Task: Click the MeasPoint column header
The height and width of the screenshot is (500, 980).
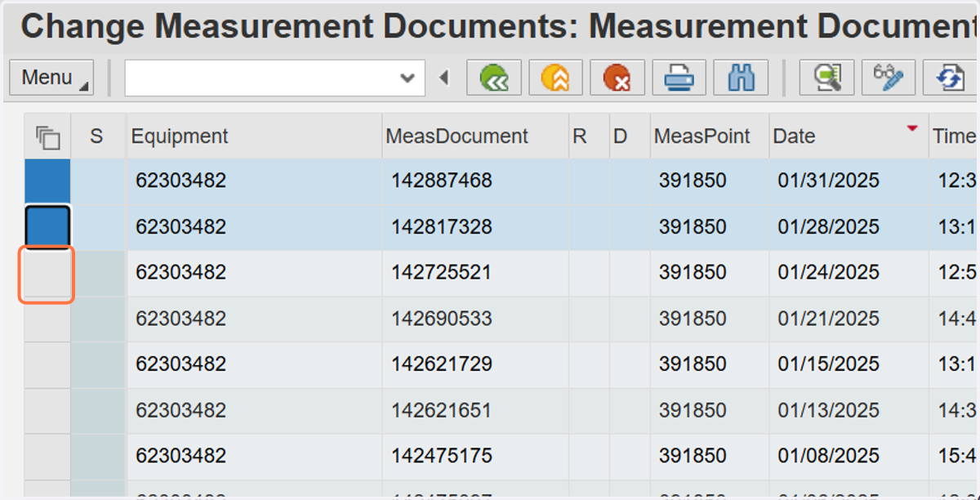Action: (x=710, y=136)
